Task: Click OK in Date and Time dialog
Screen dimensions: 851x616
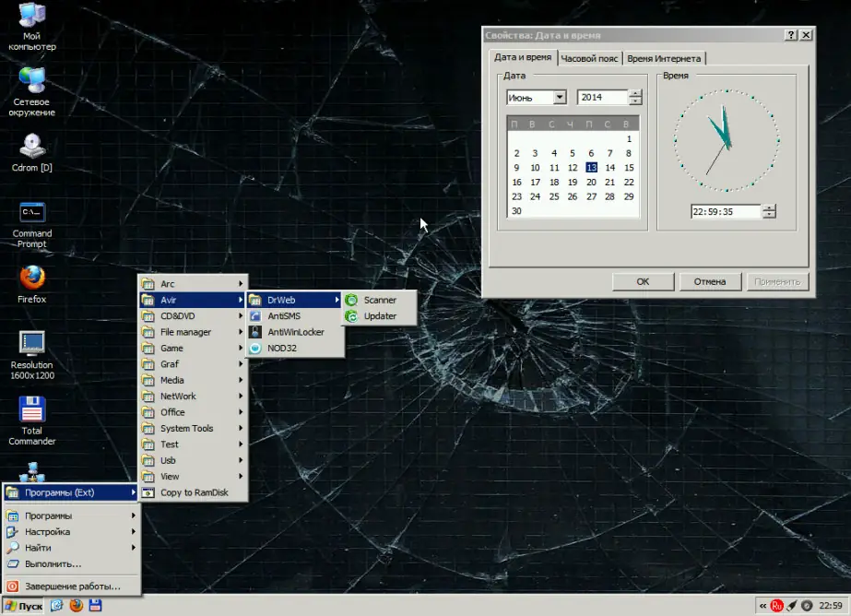Action: [644, 281]
